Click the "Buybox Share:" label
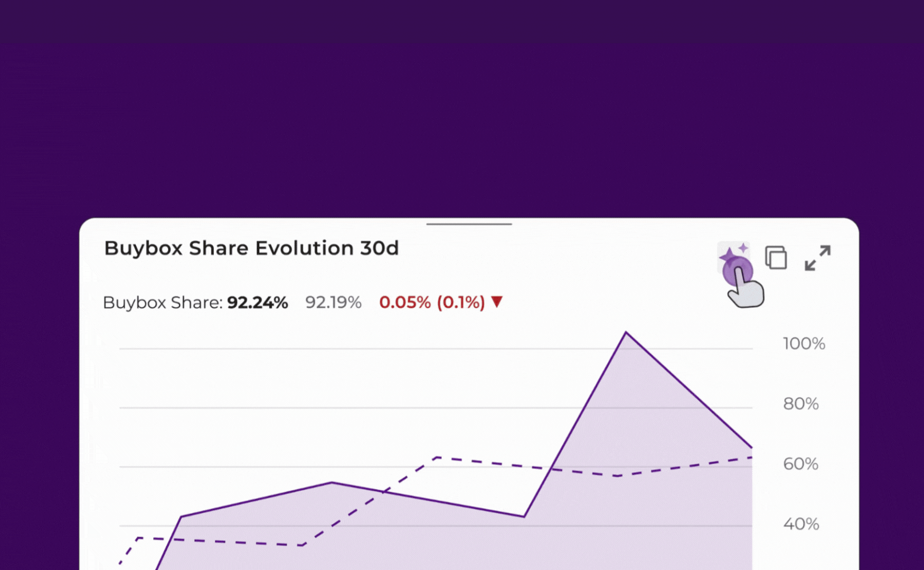924x570 pixels. coord(163,302)
